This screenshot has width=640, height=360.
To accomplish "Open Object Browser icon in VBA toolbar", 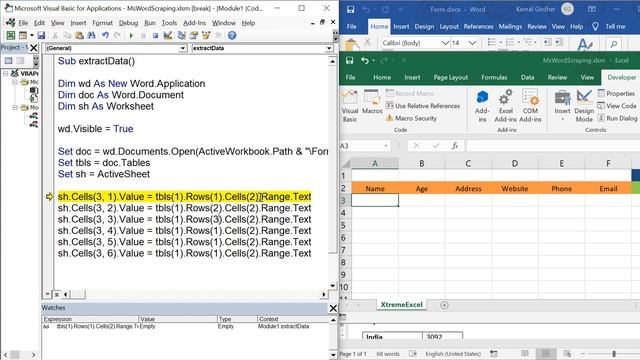I will [206, 36].
